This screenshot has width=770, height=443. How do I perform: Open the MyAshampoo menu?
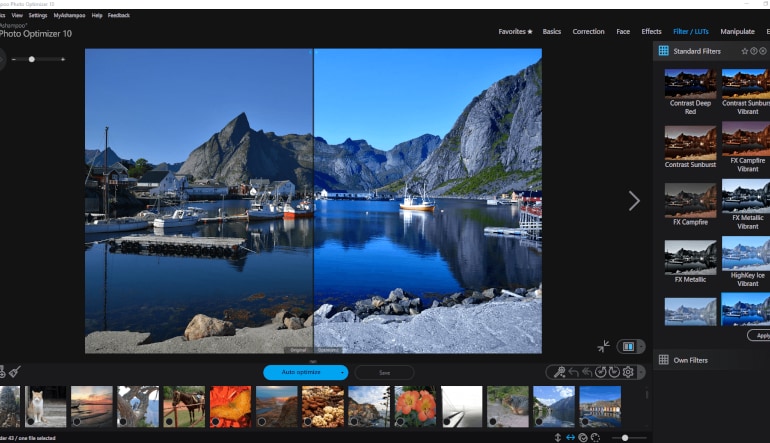[69, 15]
